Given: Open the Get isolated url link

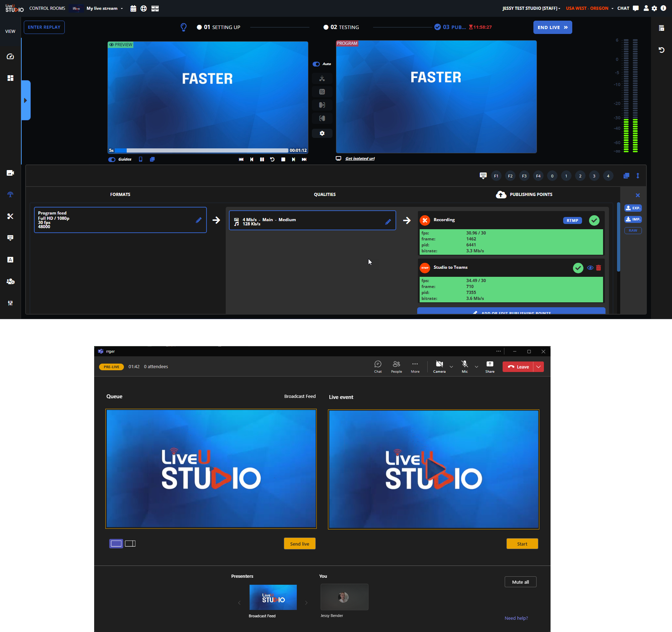Looking at the screenshot, I should (x=360, y=159).
